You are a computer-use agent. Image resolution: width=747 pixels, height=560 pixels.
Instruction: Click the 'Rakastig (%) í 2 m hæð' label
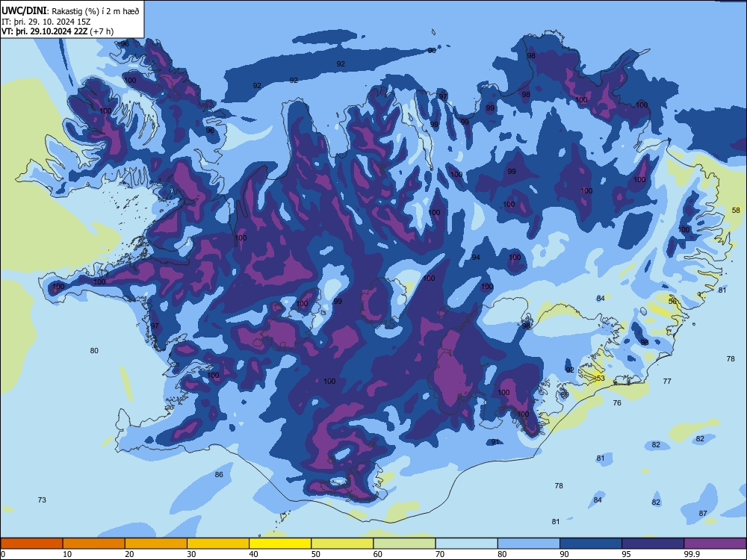click(x=96, y=11)
